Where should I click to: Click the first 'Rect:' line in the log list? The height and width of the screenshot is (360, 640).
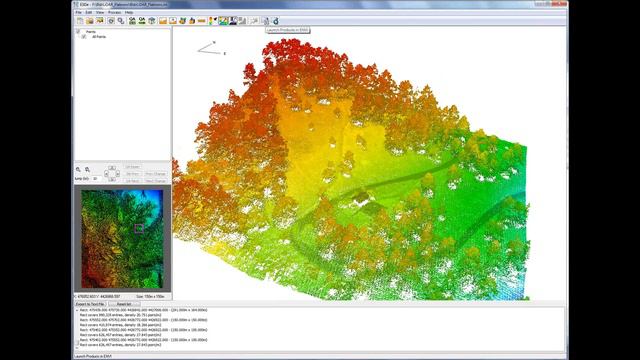point(143,310)
